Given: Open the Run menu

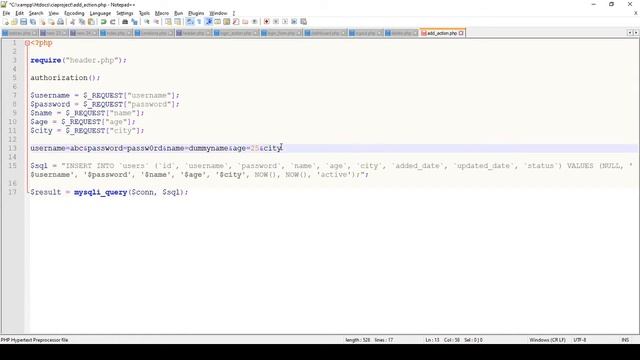Looking at the screenshot, I should [x=178, y=13].
